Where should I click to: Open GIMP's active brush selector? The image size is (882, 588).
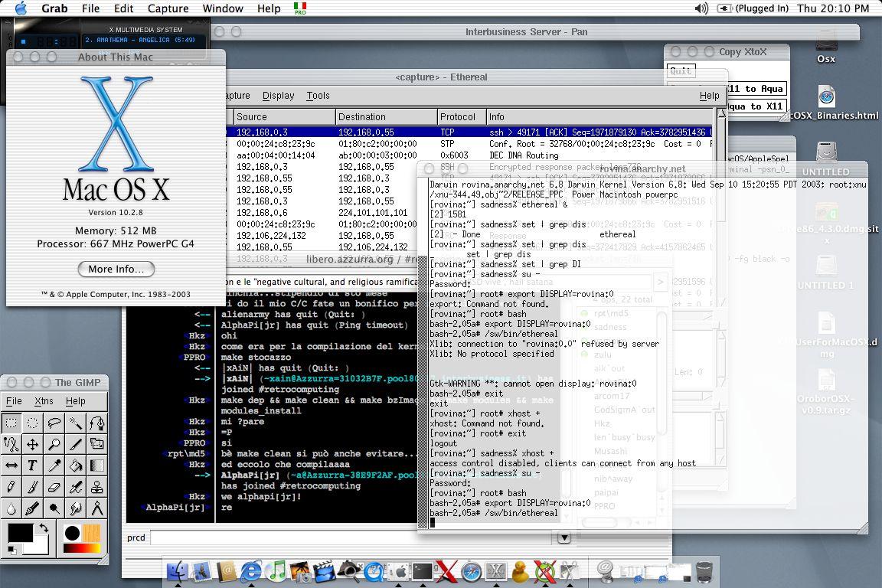click(x=72, y=533)
